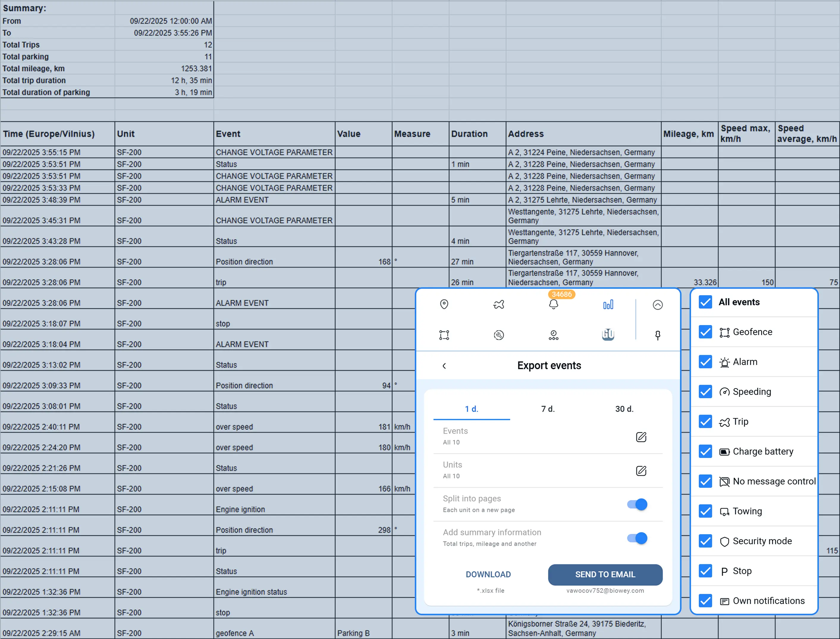Image resolution: width=840 pixels, height=639 pixels.
Task: Edit the Events selection with pencil icon
Action: [x=641, y=437]
